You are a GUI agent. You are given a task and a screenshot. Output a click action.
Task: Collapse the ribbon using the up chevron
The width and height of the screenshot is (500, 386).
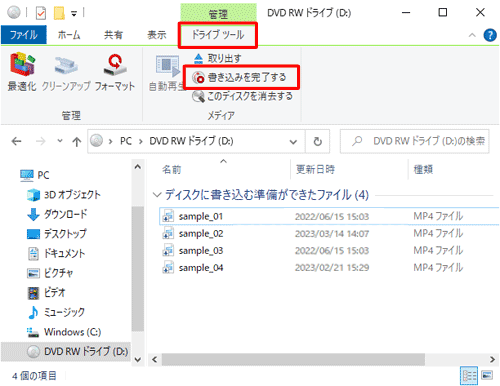pyautogui.click(x=472, y=35)
